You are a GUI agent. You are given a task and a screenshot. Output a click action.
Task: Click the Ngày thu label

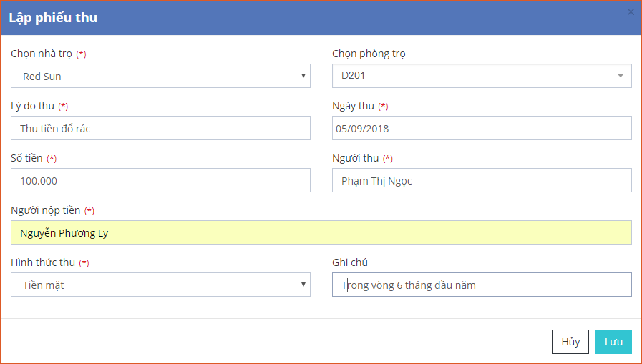click(x=354, y=106)
